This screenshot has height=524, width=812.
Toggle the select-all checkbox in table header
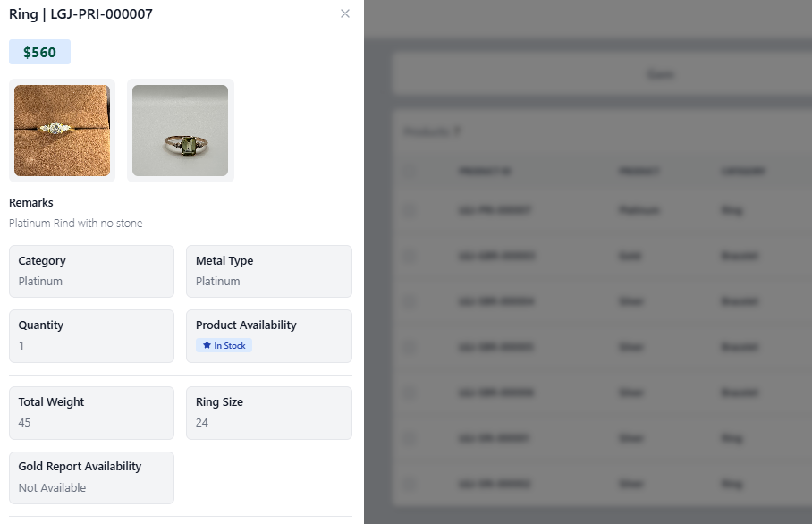click(410, 171)
